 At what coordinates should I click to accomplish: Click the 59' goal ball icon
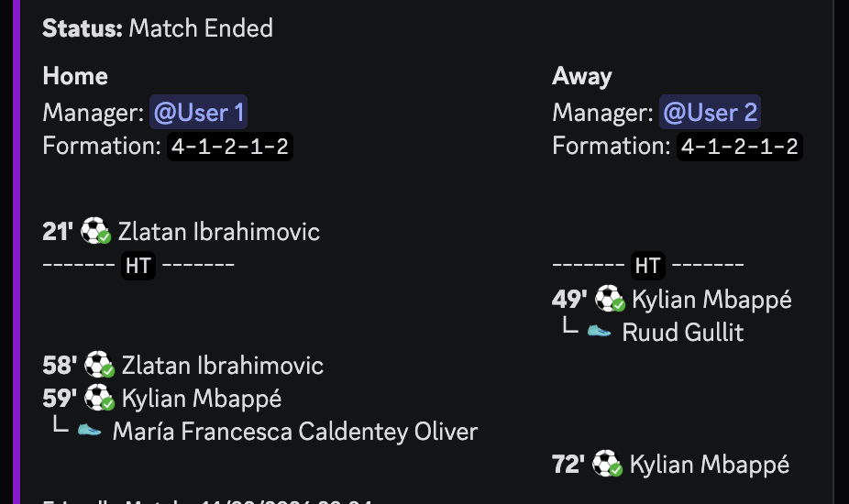(99, 399)
